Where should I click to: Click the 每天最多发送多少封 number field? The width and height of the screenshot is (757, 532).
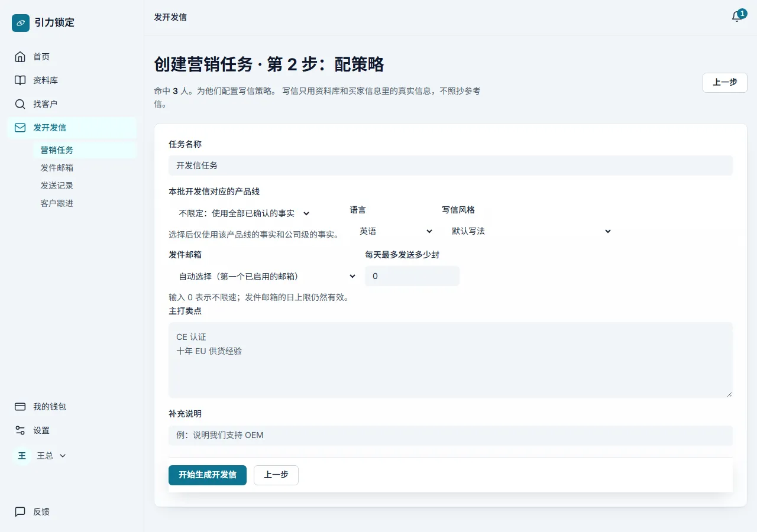(x=412, y=276)
